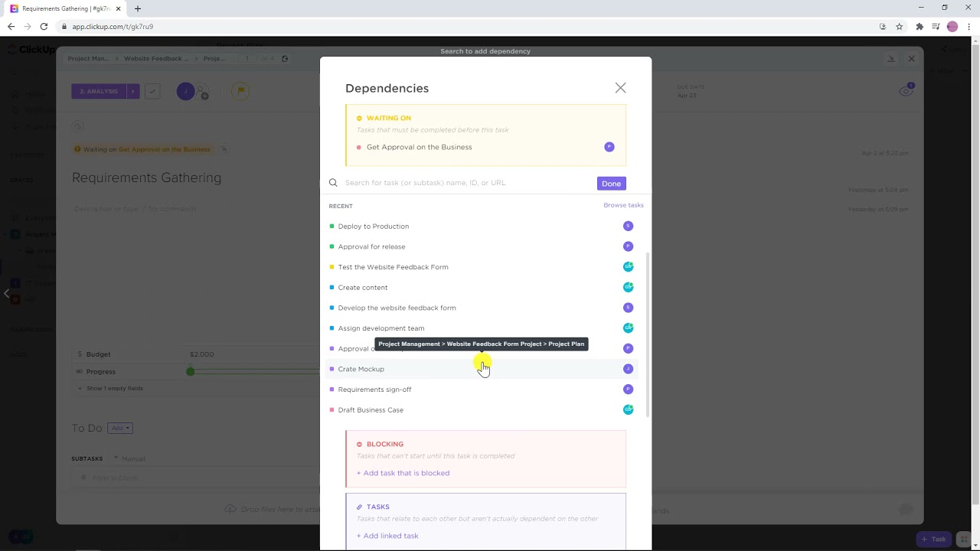Click teal avatar beside Create content

628,287
